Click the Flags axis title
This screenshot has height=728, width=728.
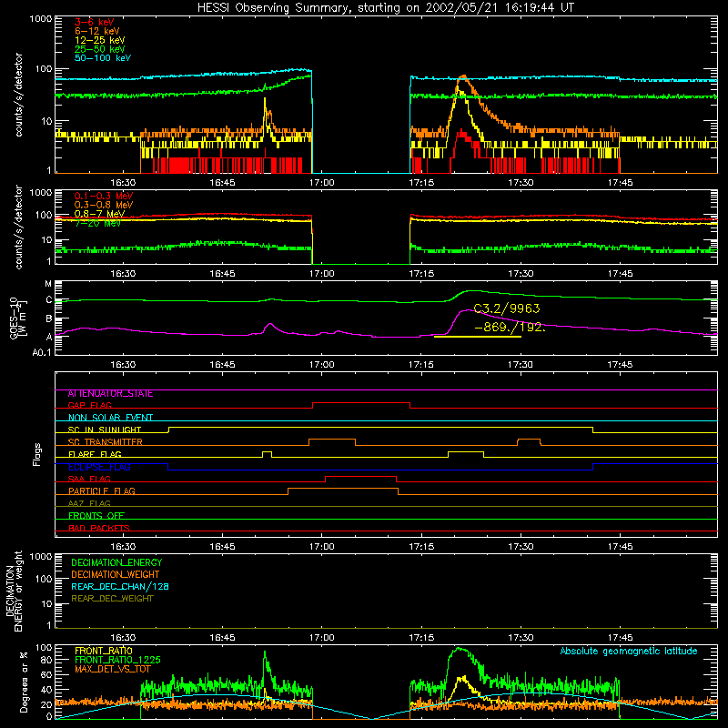click(x=37, y=454)
